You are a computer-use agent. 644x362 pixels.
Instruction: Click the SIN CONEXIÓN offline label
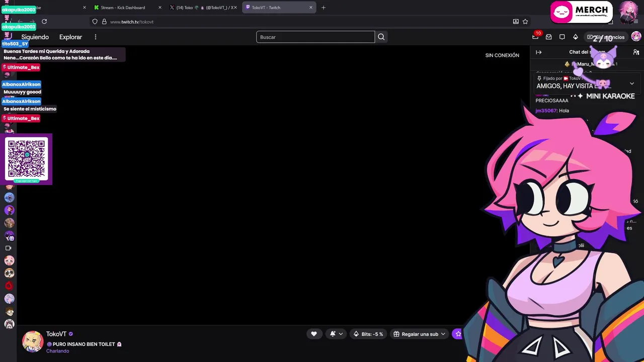pos(502,55)
